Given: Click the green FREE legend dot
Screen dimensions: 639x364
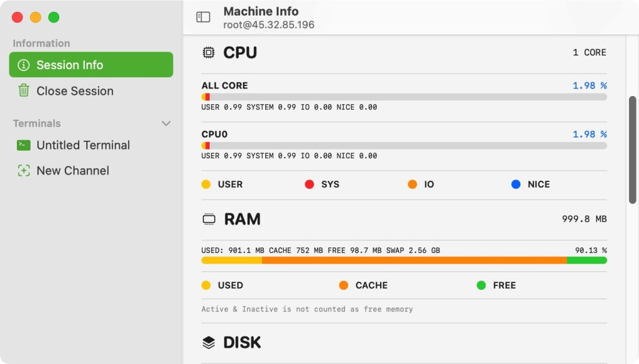Looking at the screenshot, I should [481, 285].
